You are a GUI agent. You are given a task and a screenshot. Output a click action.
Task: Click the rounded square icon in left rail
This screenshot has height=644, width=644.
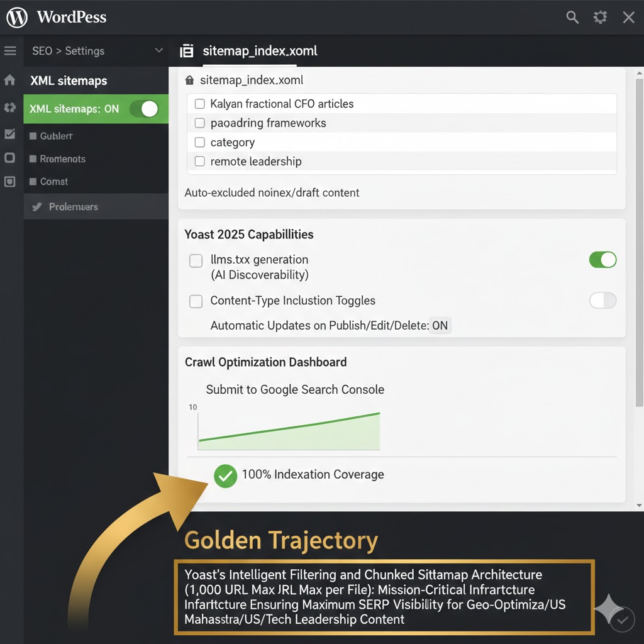tap(10, 158)
